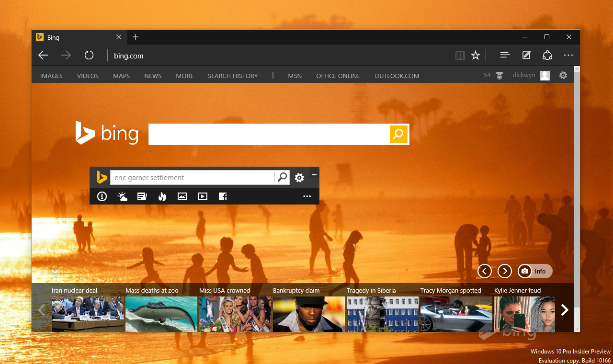613x364 pixels.
Task: Open the Mass deaths at zoo story thumbnail
Action: [161, 314]
